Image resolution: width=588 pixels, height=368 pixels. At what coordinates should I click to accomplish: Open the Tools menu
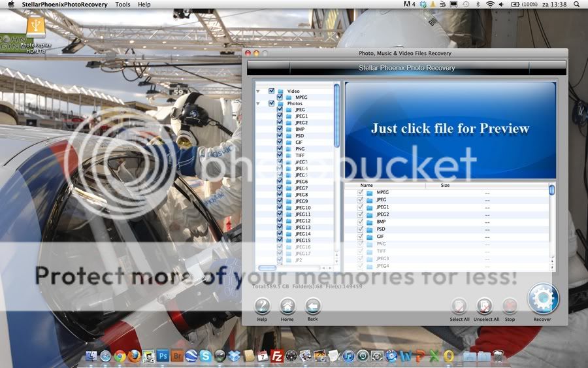pos(122,5)
